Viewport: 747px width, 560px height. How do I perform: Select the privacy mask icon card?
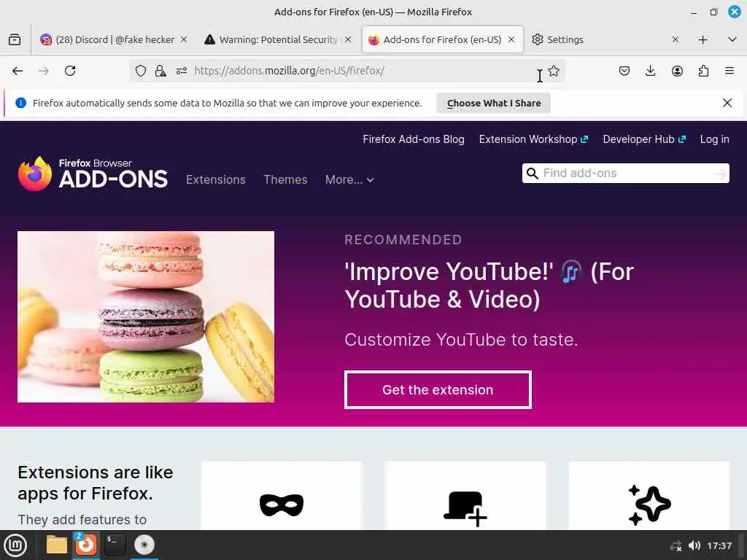(282, 496)
